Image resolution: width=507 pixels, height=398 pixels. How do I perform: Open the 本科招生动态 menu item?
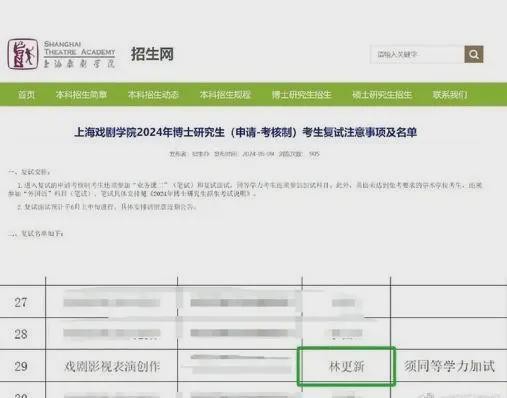[x=153, y=95]
